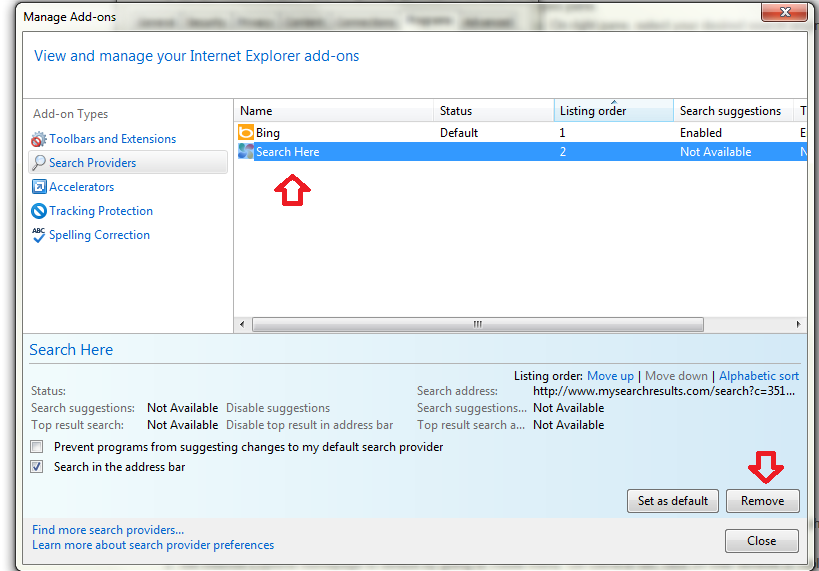Sort list by Name column header

pyautogui.click(x=334, y=111)
